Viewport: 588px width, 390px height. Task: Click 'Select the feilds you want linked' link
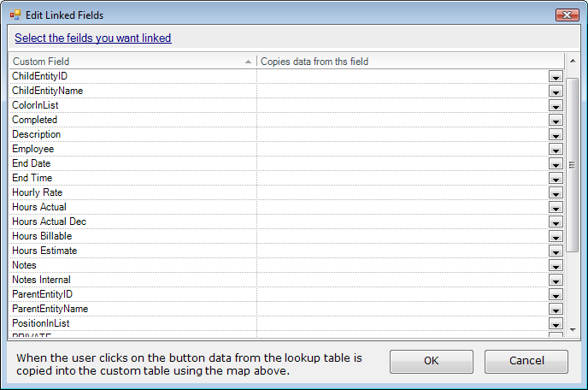click(x=93, y=38)
